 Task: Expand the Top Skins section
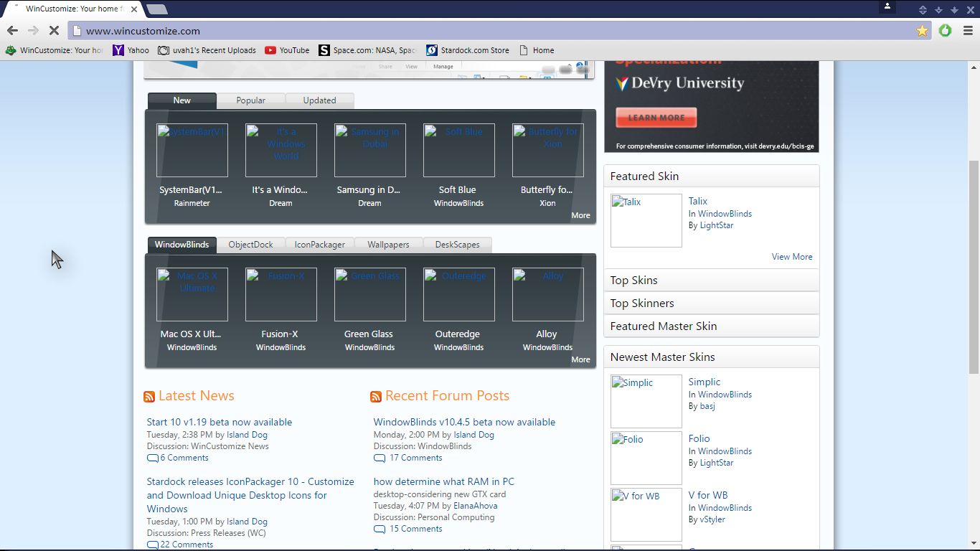point(712,281)
